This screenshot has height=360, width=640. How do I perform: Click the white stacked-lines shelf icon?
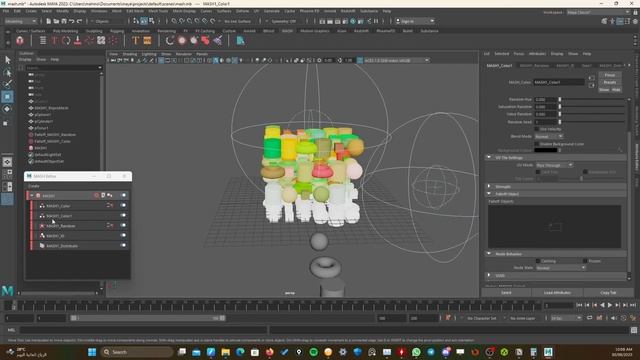coord(43,40)
